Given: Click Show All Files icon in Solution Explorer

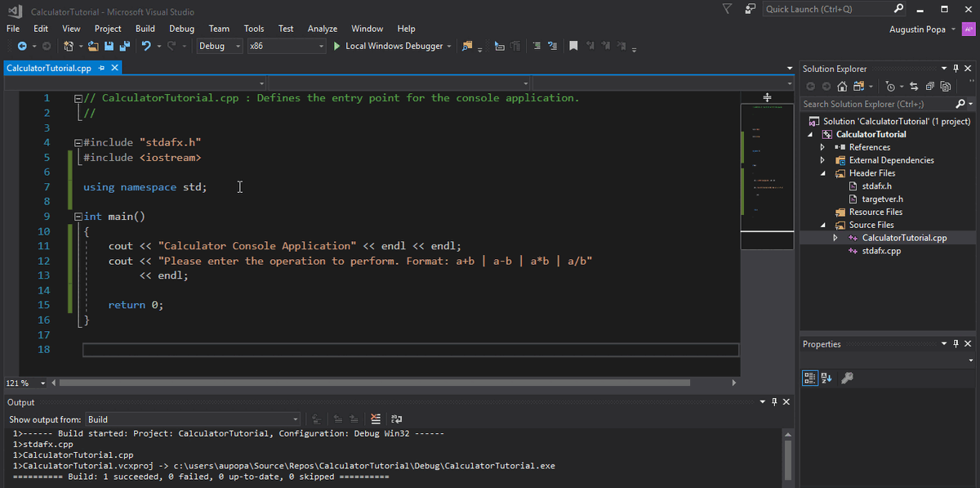Looking at the screenshot, I should [946, 86].
